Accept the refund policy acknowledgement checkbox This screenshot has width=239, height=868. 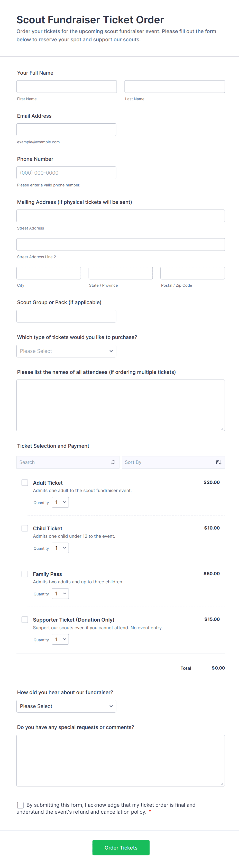point(20,805)
